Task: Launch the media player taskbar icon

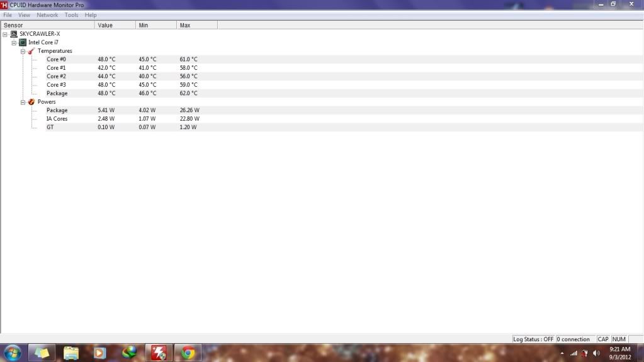Action: coord(99,353)
